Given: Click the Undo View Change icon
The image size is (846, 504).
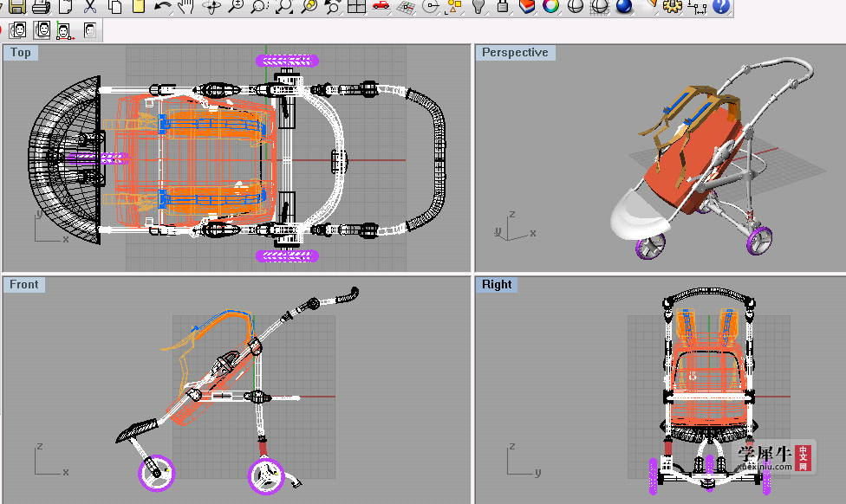Looking at the screenshot, I should [x=332, y=6].
